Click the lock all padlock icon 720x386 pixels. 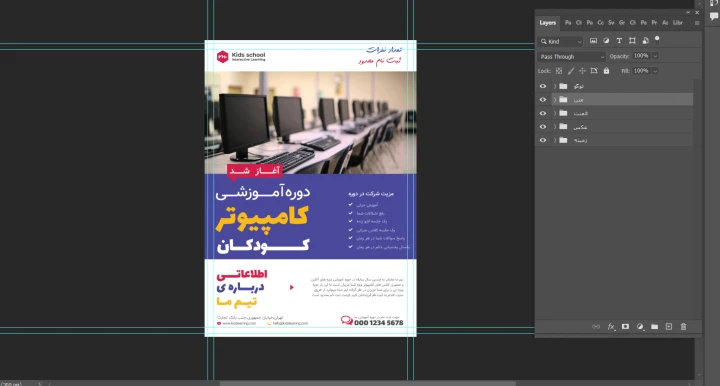[606, 71]
